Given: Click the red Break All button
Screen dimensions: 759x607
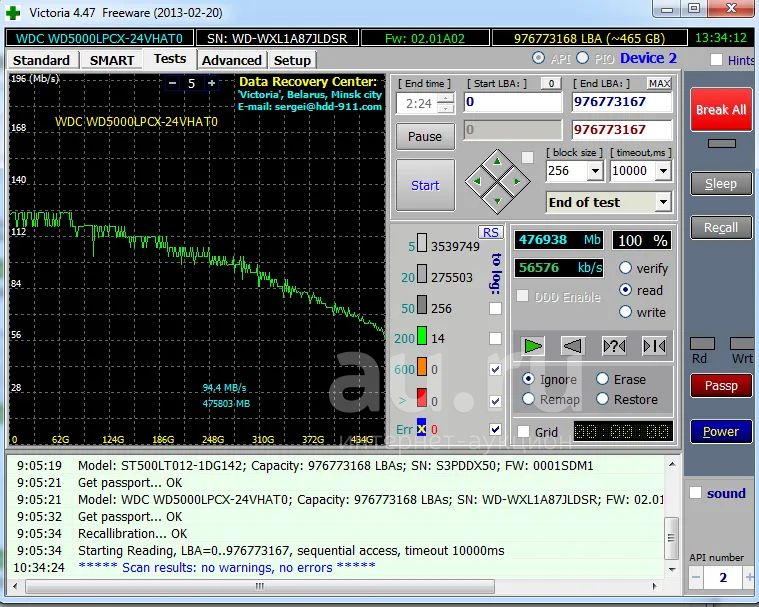Looking at the screenshot, I should click(721, 110).
